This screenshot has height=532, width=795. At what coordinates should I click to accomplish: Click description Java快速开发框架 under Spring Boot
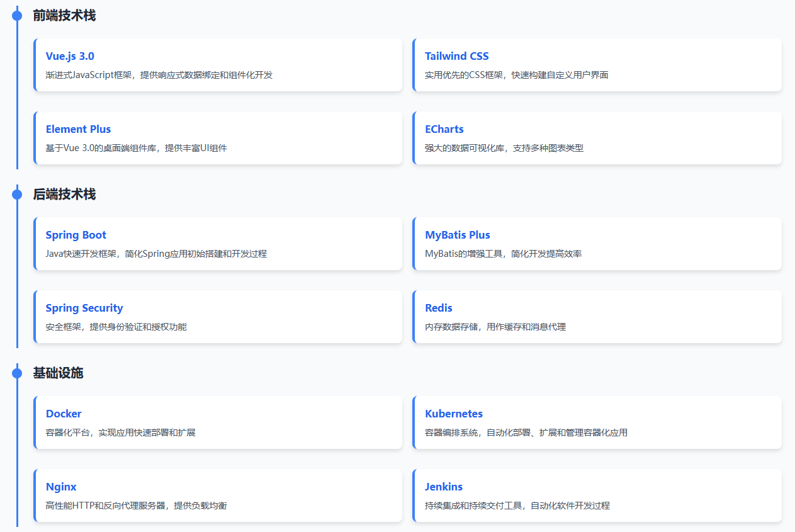pyautogui.click(x=157, y=254)
